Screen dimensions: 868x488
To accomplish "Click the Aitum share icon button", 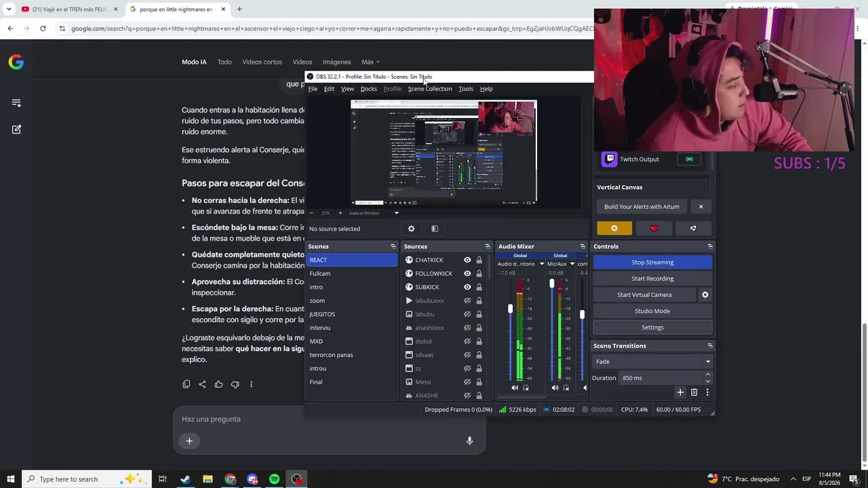I will (693, 228).
